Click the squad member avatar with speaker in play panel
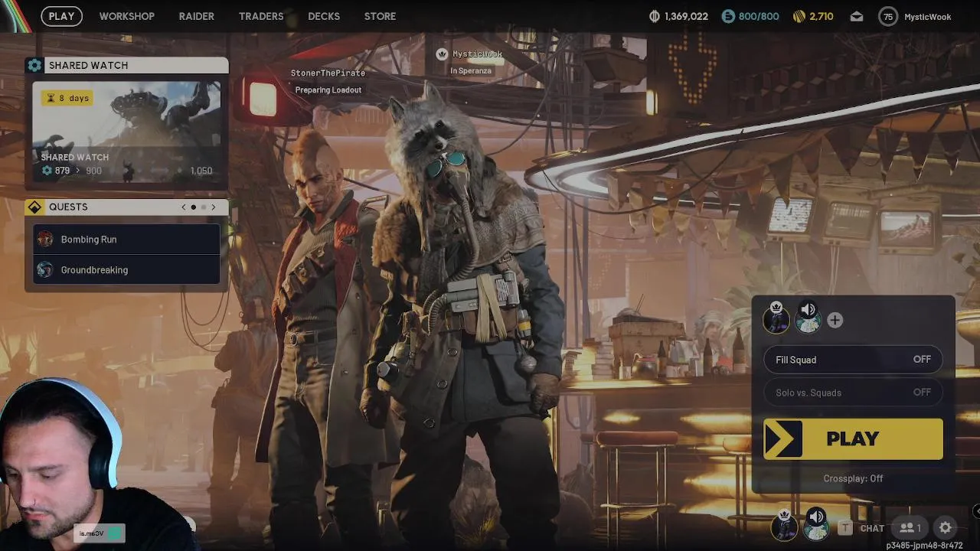 click(x=808, y=318)
